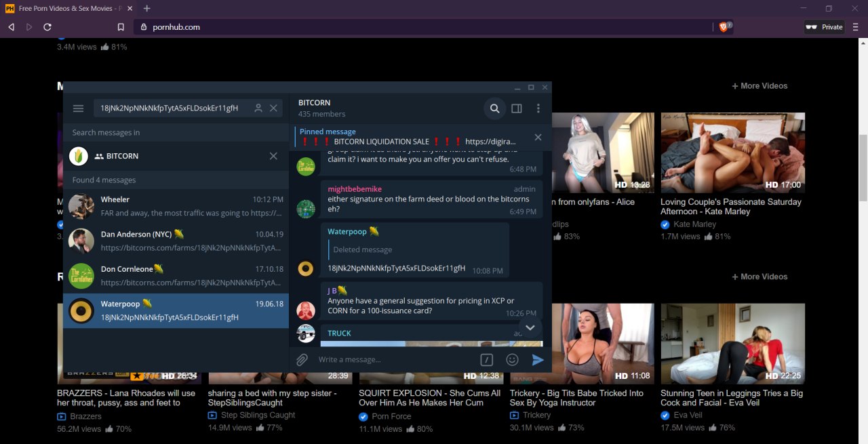Click the browser back button

click(x=11, y=27)
